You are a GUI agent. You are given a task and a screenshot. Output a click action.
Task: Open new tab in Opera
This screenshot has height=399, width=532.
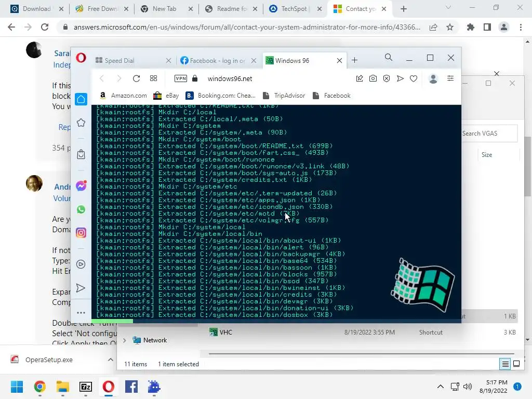tap(354, 60)
